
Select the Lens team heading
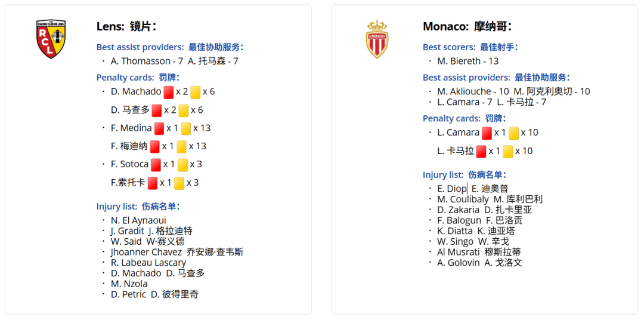tap(126, 27)
